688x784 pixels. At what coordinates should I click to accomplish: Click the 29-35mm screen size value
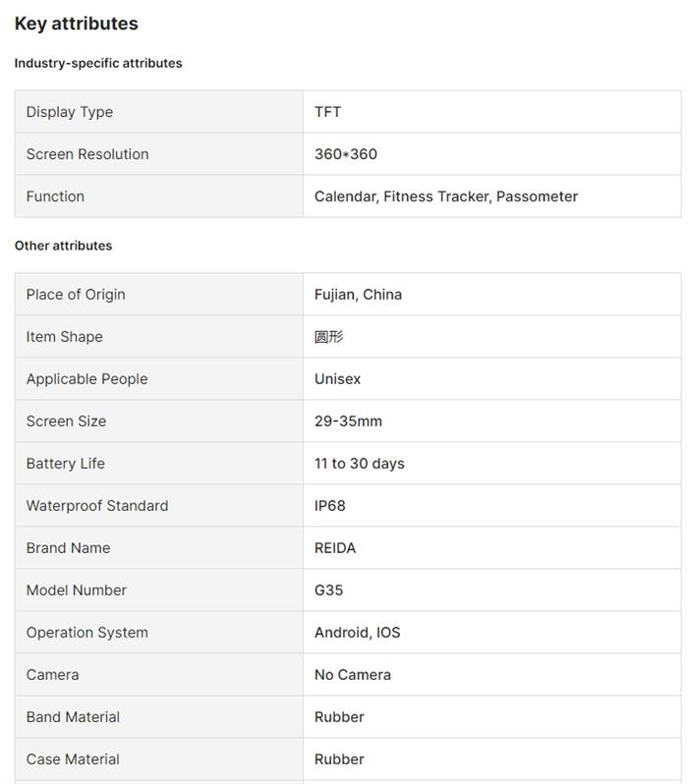(348, 421)
